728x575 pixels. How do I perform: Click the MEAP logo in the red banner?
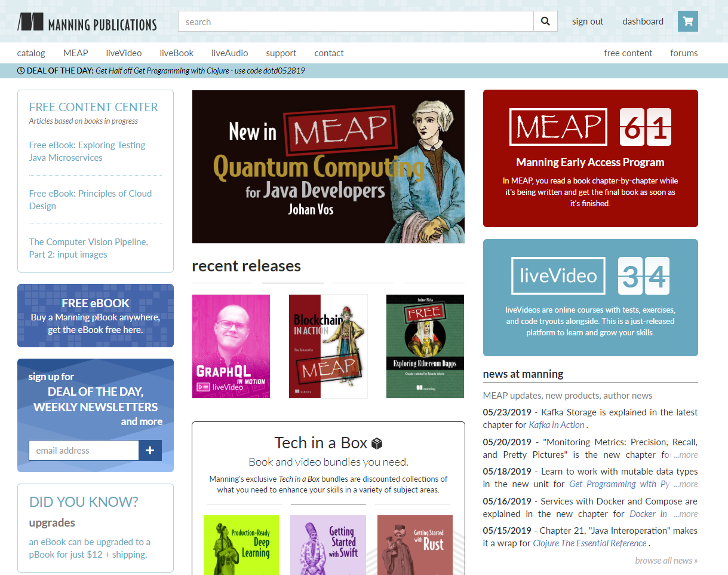[558, 127]
